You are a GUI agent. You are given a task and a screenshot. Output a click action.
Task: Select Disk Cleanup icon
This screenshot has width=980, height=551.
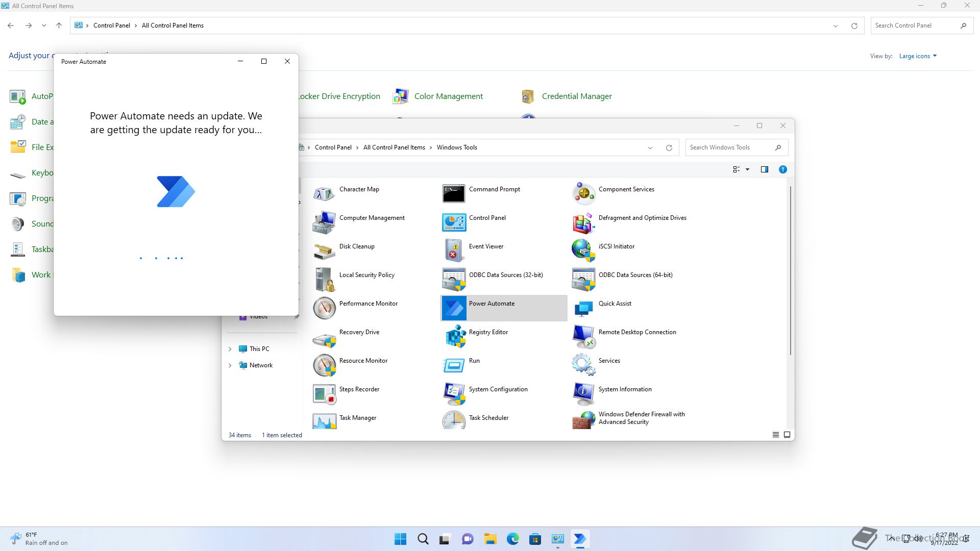tap(324, 251)
